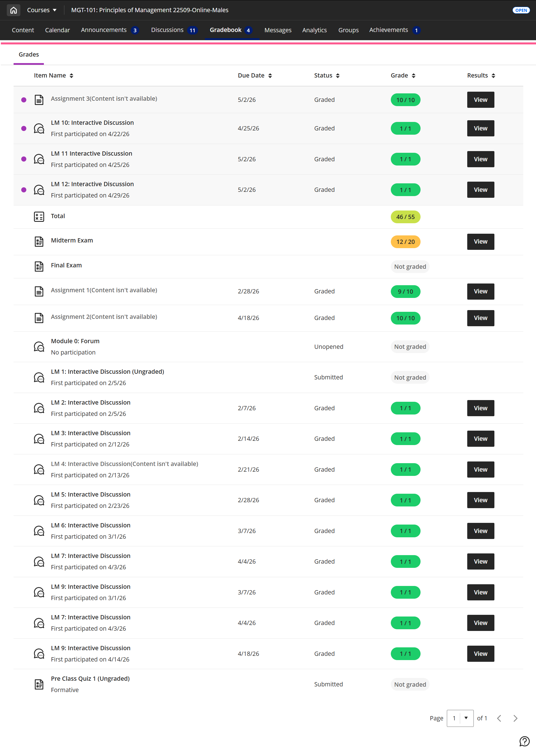Click the purple unread dot for LM 10

tap(24, 128)
